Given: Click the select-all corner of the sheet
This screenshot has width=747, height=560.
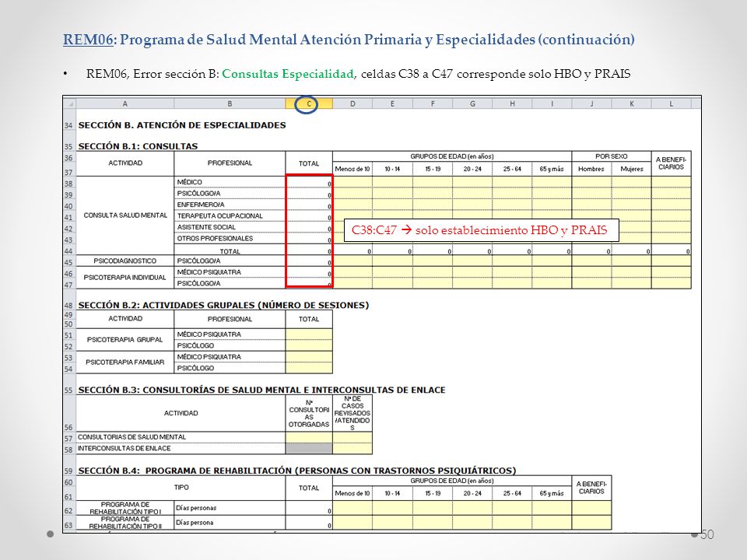Looking at the screenshot, I should click(x=69, y=103).
